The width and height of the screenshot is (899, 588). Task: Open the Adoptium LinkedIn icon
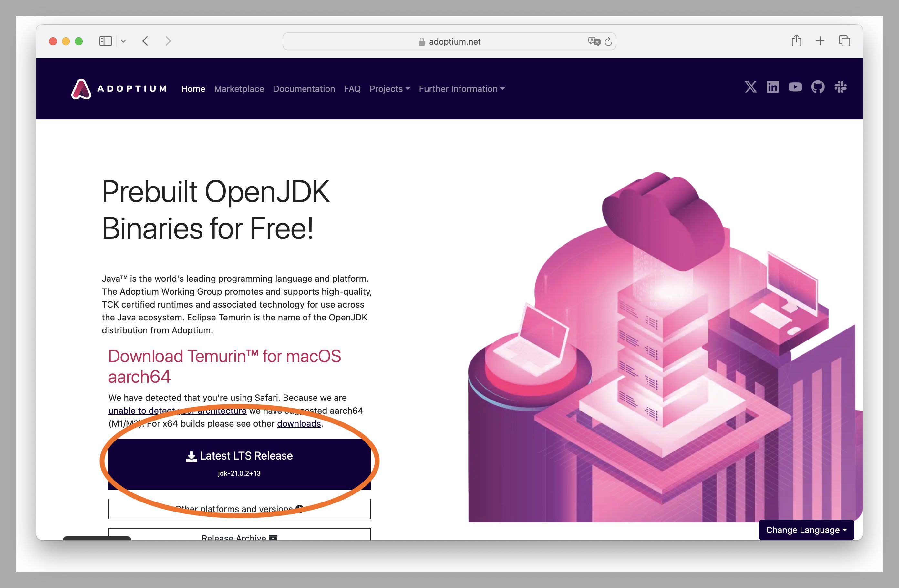[x=772, y=87]
